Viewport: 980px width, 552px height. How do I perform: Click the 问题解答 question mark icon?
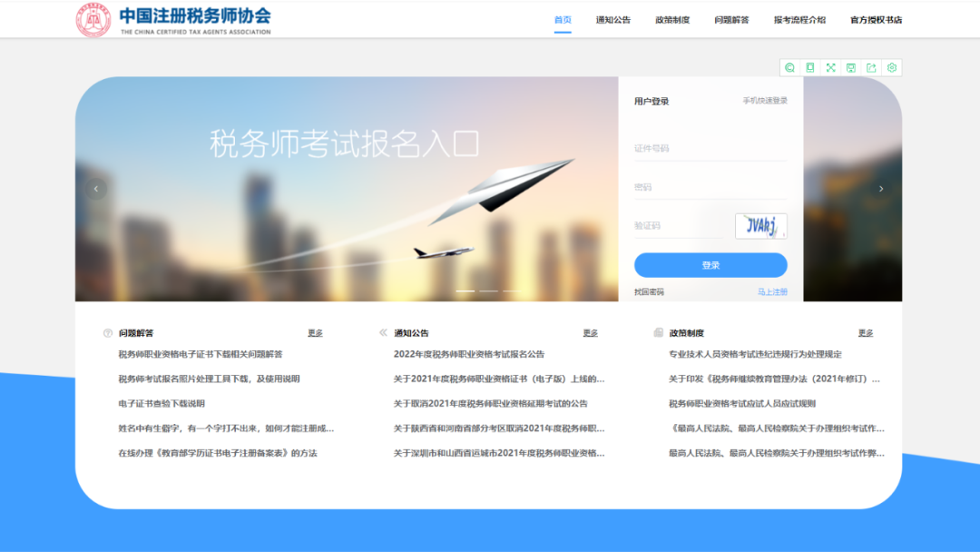pos(107,333)
